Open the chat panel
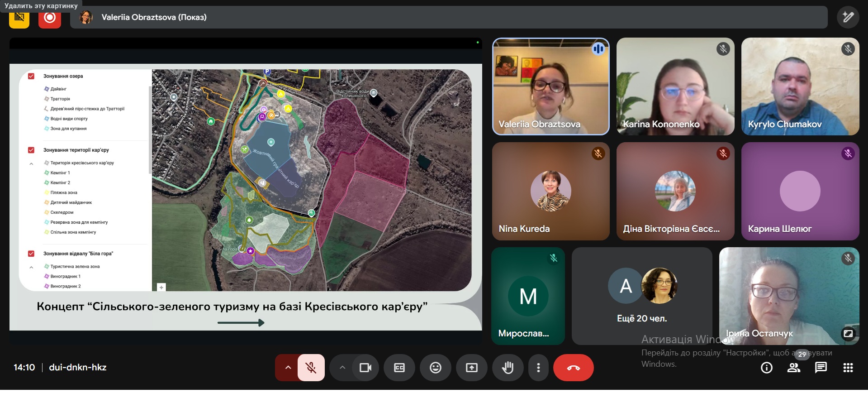This screenshot has height=393, width=868. pos(821,368)
